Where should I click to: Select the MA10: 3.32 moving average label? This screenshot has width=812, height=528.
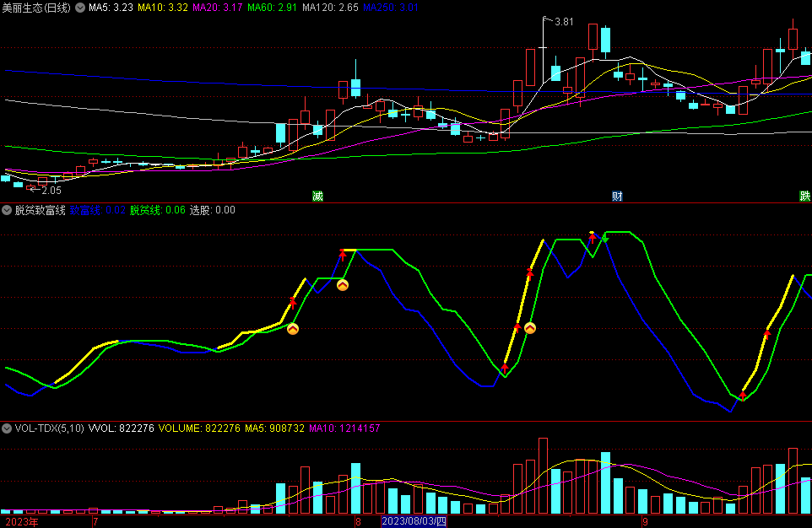pyautogui.click(x=163, y=8)
